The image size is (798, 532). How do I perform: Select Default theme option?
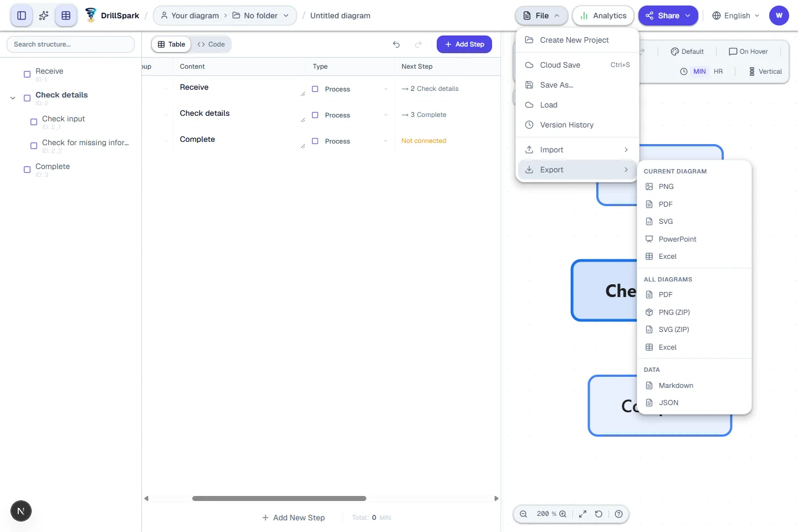point(687,52)
